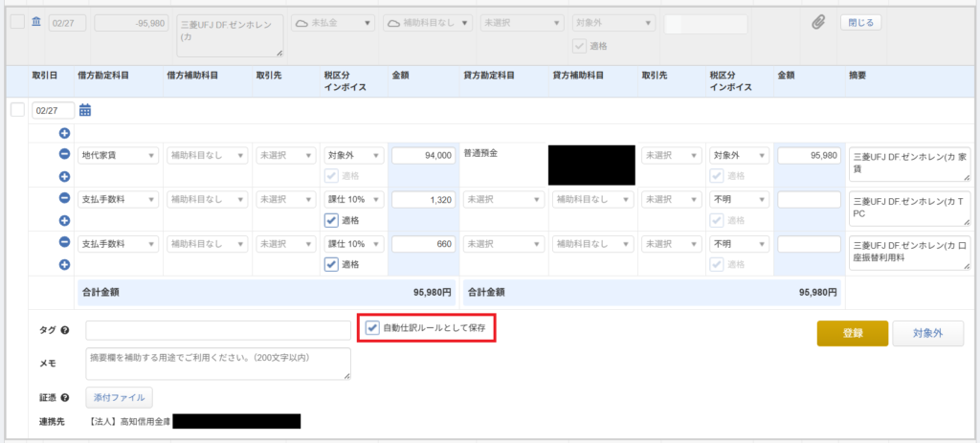980x443 pixels.
Task: Click the 摘要 column header
Action: click(857, 75)
